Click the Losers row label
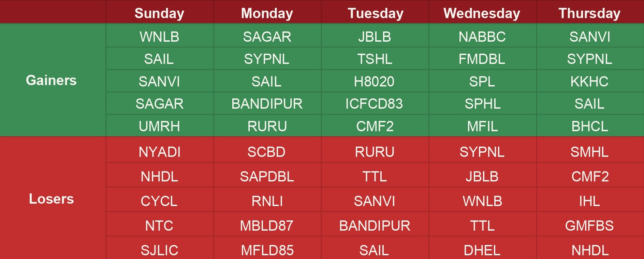 [51, 199]
